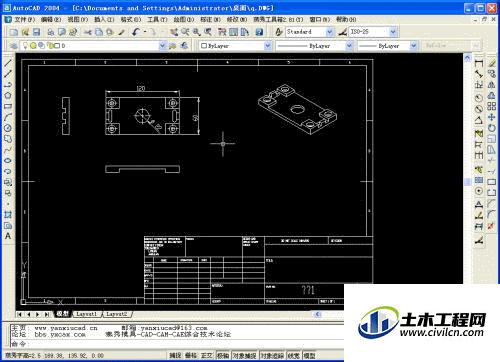500x362 pixels.
Task: Select the Aligned Dimension tool
Action: (479, 74)
